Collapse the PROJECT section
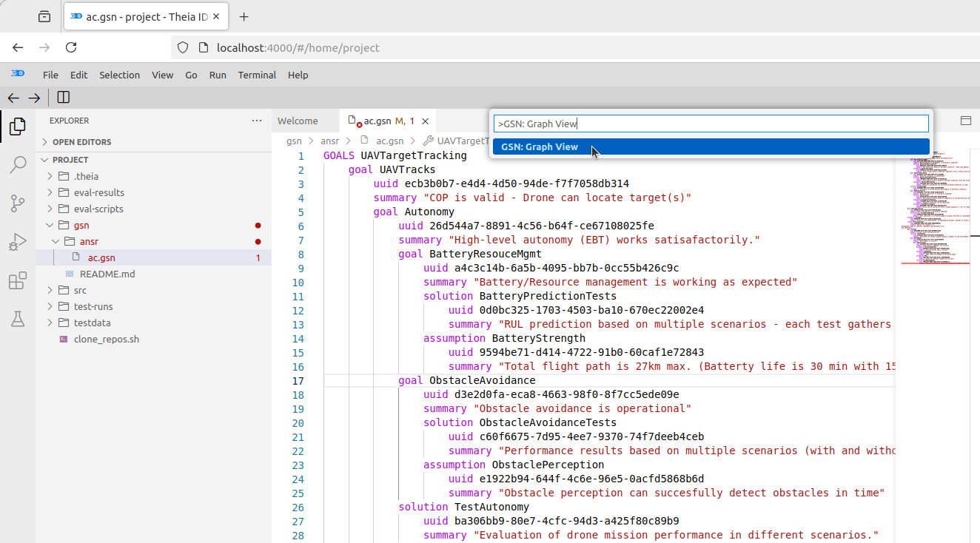 [44, 160]
